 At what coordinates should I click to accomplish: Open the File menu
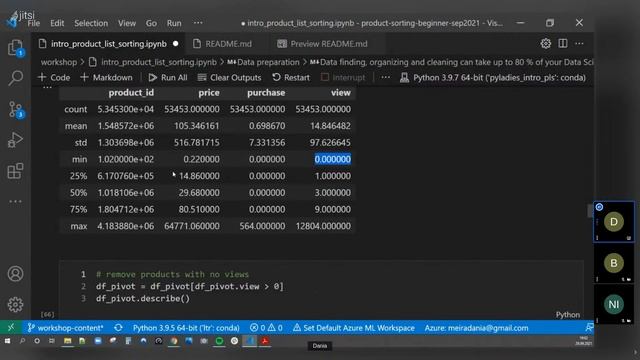33,23
